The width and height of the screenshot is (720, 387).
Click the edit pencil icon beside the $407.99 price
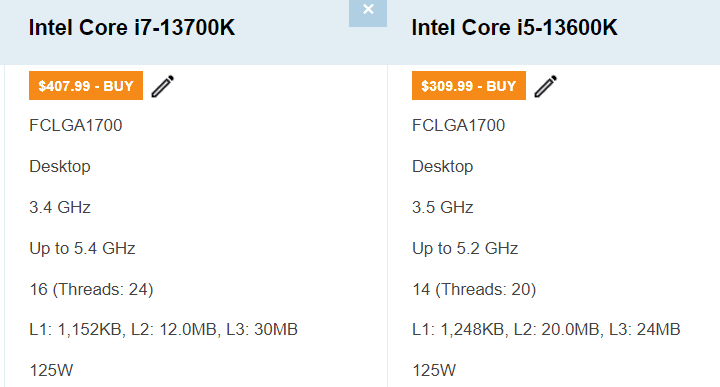pyautogui.click(x=163, y=86)
